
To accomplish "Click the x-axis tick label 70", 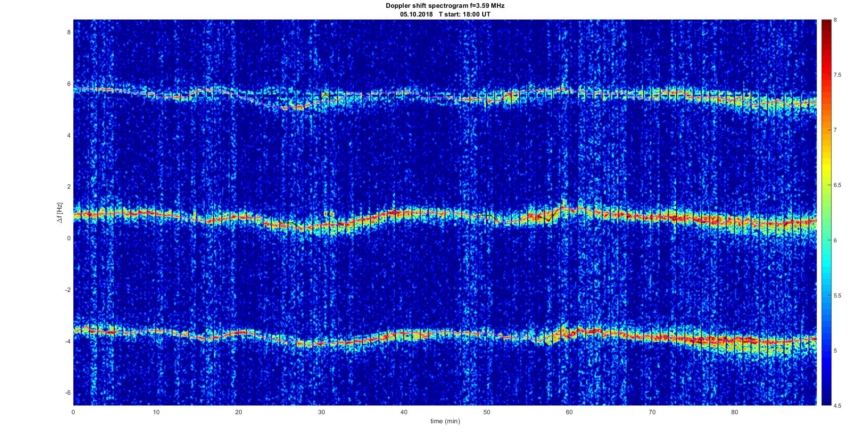I will point(652,412).
